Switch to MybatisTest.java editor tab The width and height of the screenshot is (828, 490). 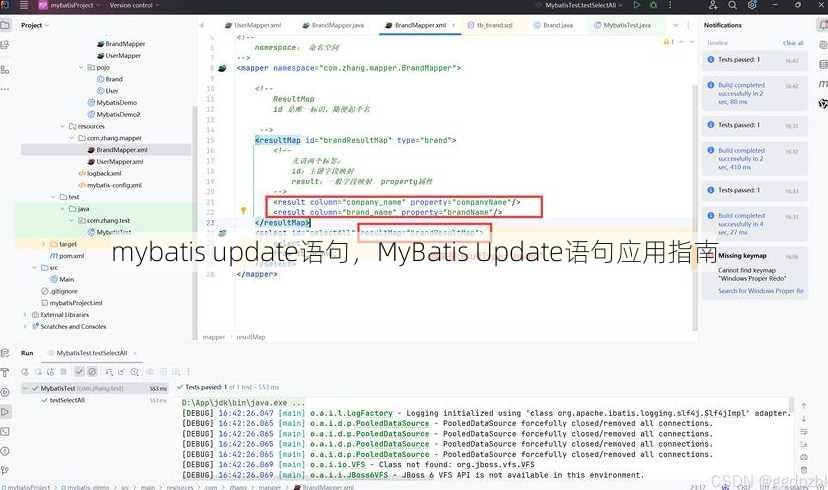click(x=623, y=25)
